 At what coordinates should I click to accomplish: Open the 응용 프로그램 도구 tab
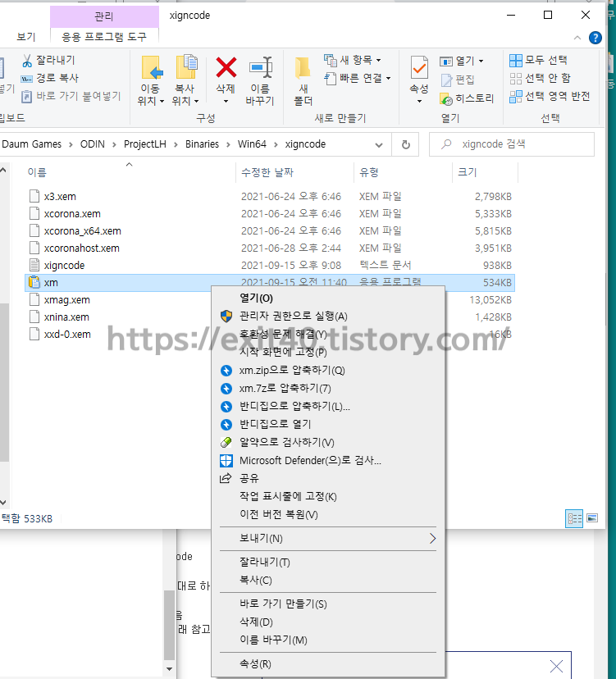coord(104,37)
